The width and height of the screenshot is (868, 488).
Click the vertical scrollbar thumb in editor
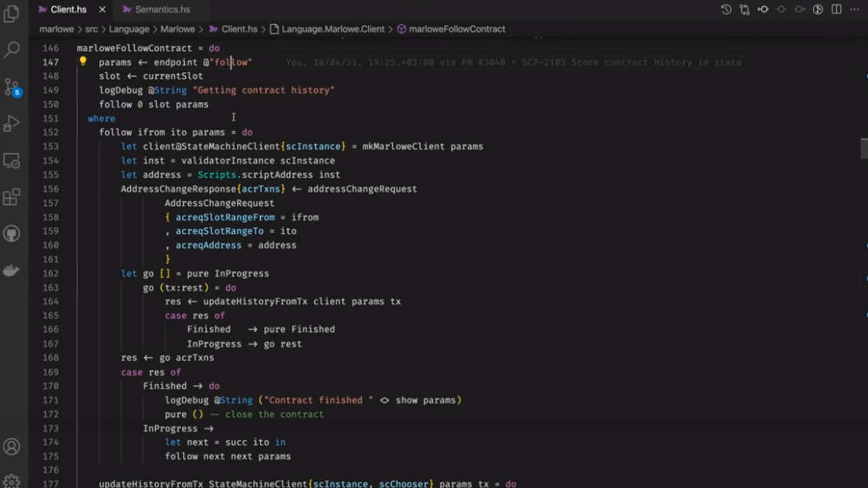863,148
